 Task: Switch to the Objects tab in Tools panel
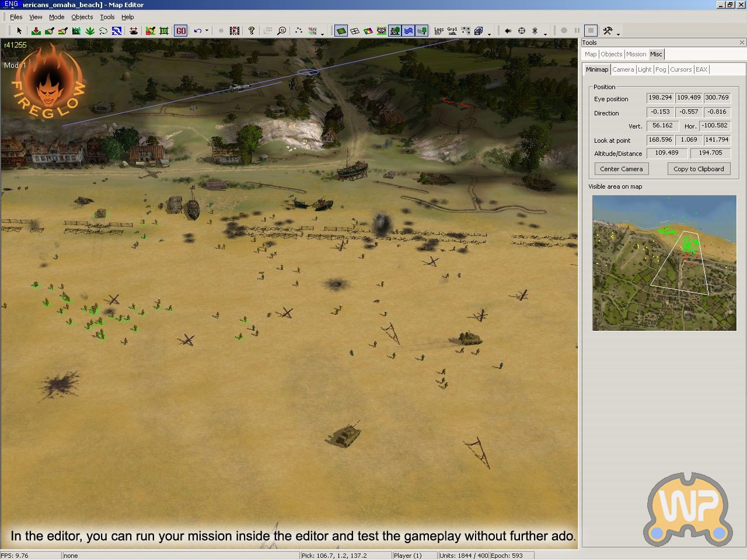pos(612,54)
